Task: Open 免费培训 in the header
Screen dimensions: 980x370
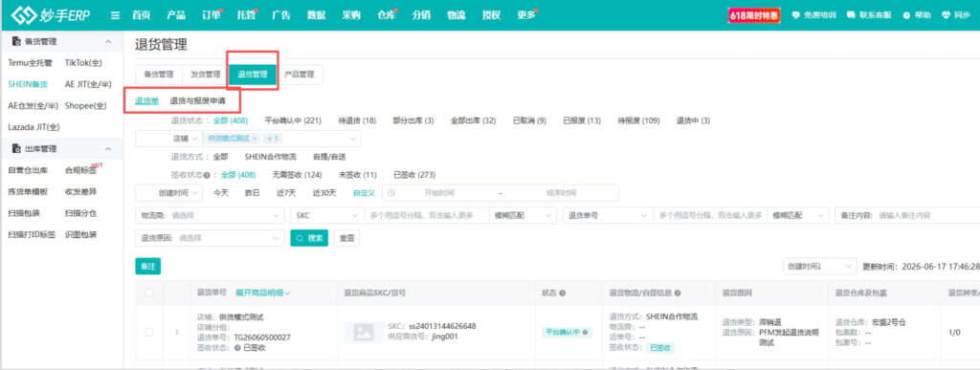Action: tap(813, 15)
